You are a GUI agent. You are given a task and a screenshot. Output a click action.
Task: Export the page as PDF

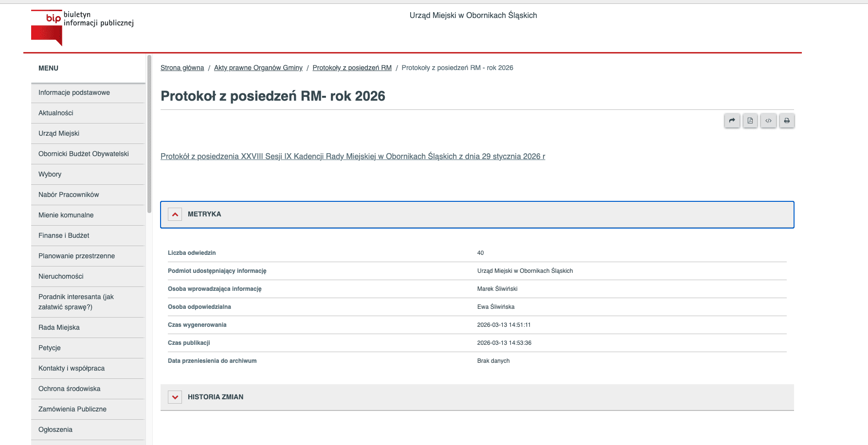coord(750,121)
